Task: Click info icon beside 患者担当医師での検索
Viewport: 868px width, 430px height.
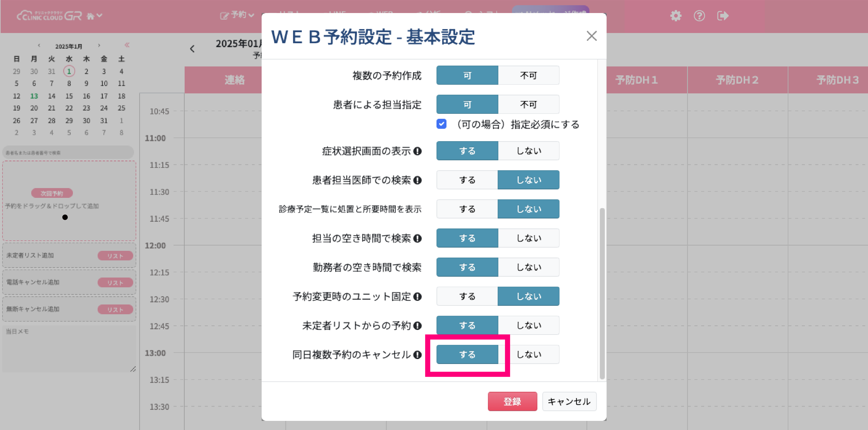Action: click(417, 180)
